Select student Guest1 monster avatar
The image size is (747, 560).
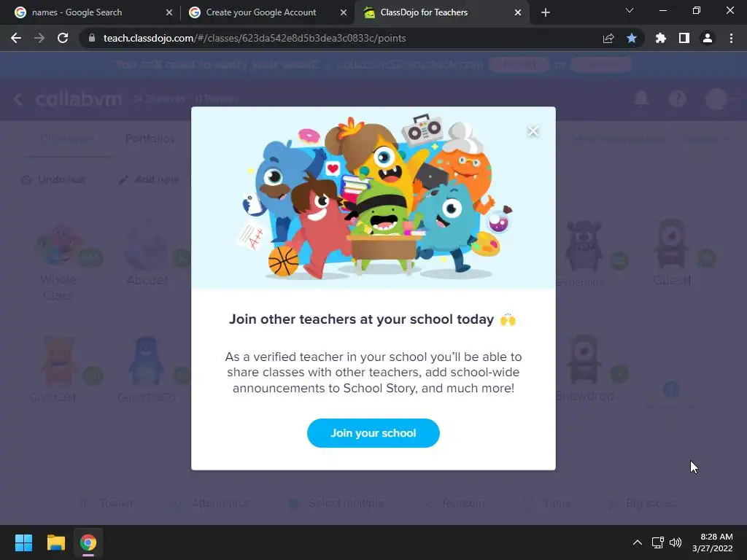[x=671, y=244]
